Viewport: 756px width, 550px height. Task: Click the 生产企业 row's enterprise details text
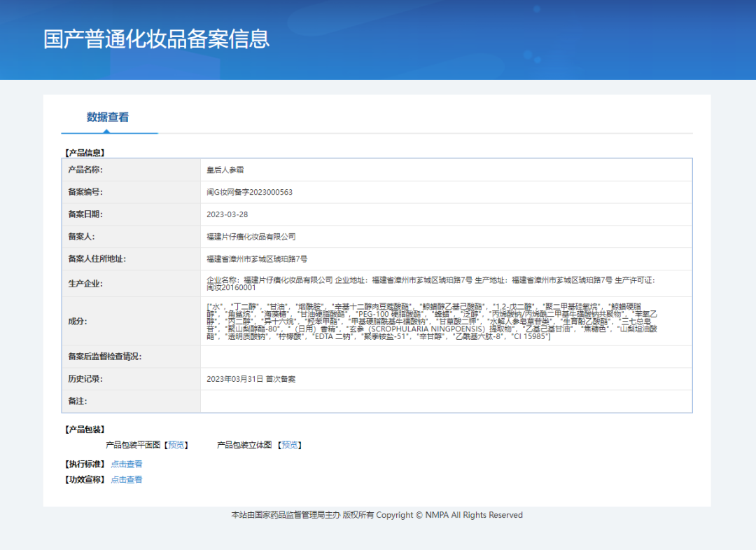(x=431, y=284)
